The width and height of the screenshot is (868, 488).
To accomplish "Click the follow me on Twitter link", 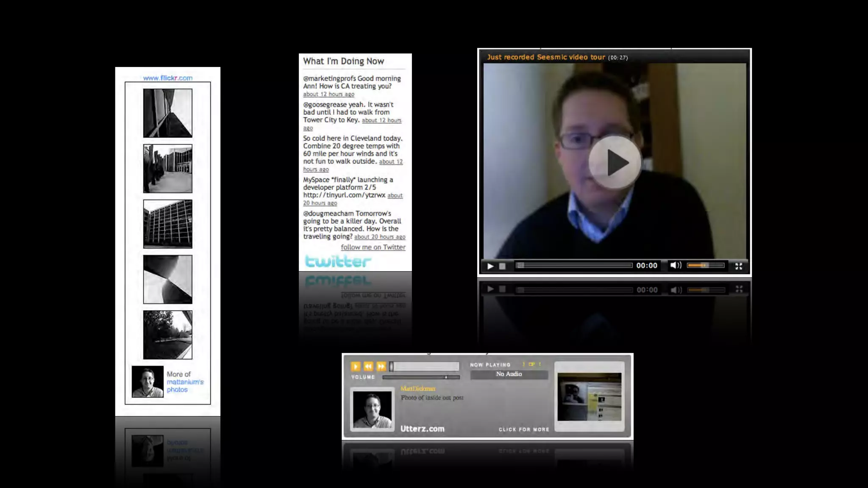I will pos(373,247).
